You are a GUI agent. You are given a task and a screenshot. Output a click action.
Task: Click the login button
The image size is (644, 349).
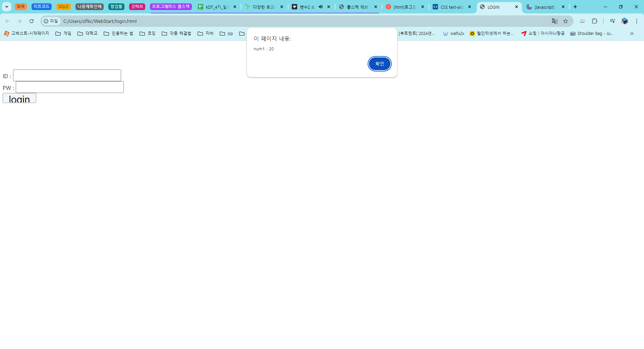(19, 98)
